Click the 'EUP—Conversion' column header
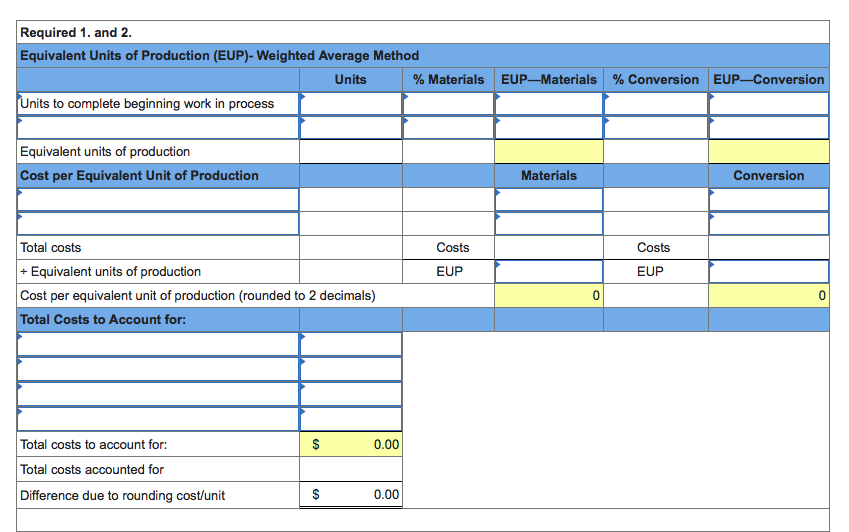849x532 pixels. (768, 80)
